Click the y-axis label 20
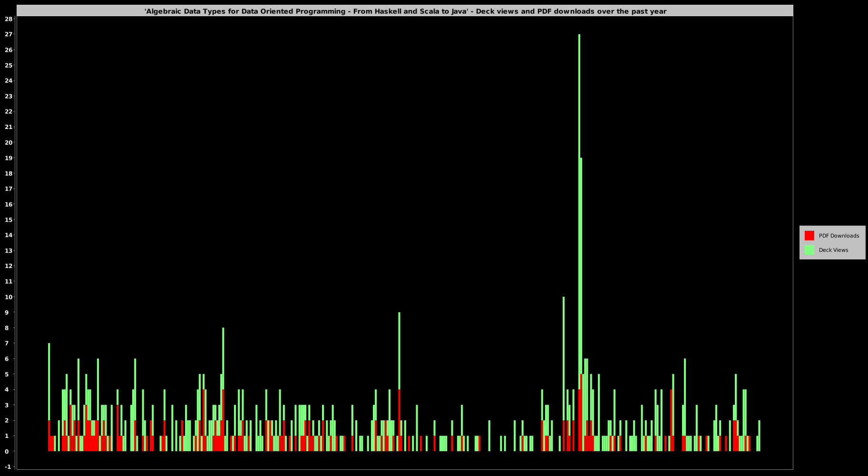This screenshot has width=868, height=476. pos(9,142)
